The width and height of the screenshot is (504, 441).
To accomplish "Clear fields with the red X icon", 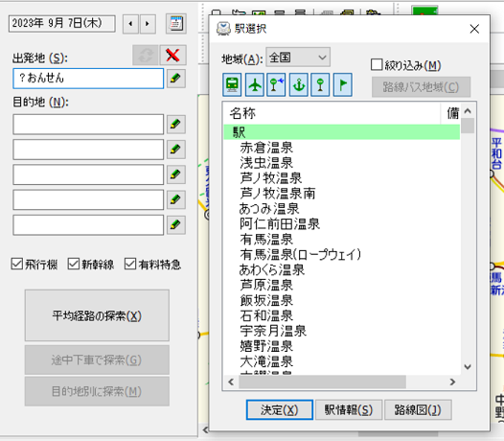I will 172,55.
